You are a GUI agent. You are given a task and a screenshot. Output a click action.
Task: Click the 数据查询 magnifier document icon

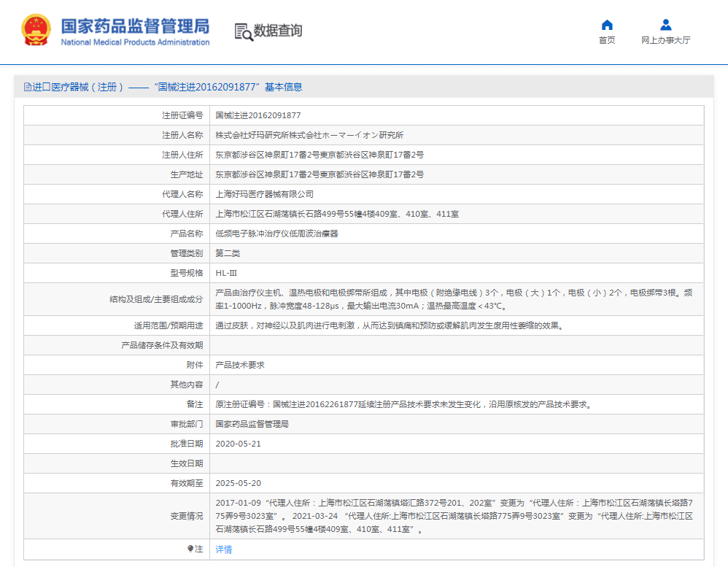[x=243, y=31]
